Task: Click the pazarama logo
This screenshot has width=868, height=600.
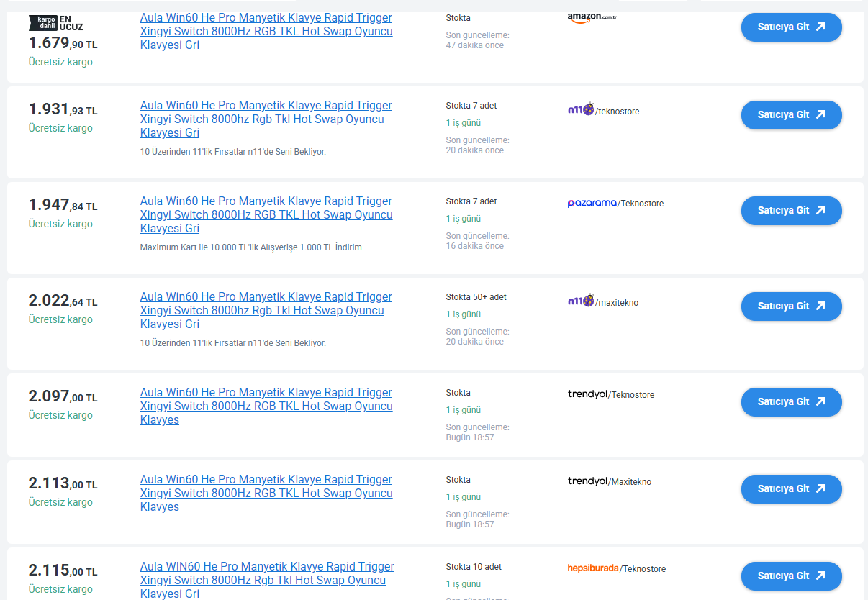Action: point(592,204)
